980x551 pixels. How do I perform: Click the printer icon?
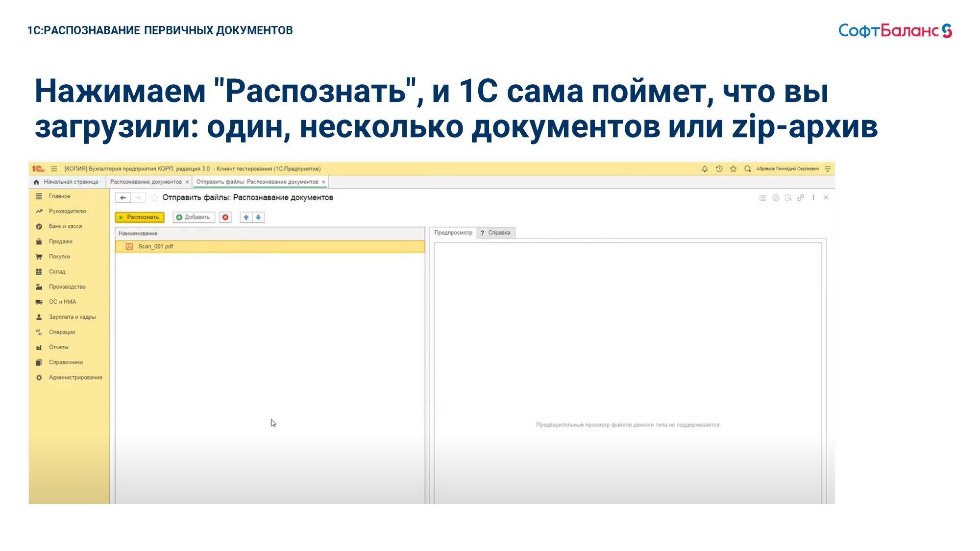pyautogui.click(x=776, y=198)
